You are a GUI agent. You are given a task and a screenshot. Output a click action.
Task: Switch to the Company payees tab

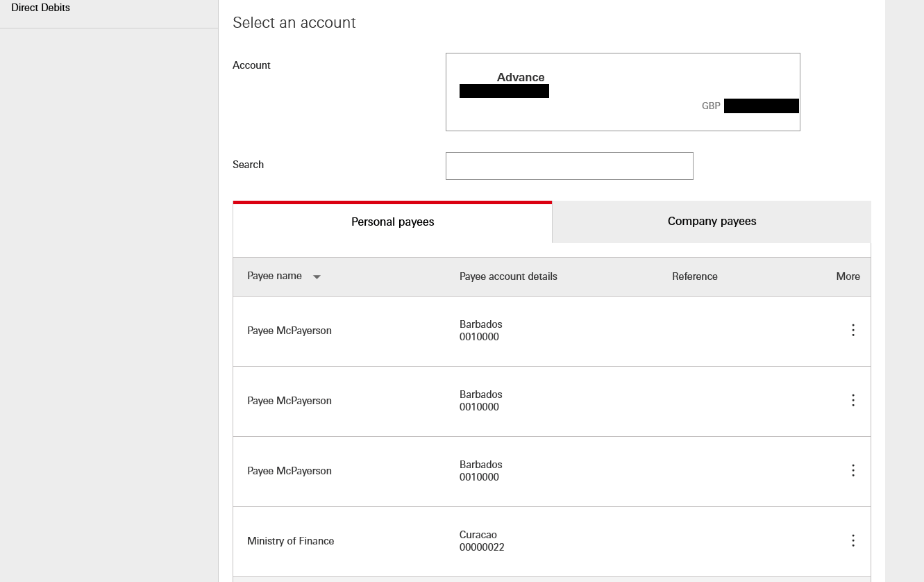(712, 222)
